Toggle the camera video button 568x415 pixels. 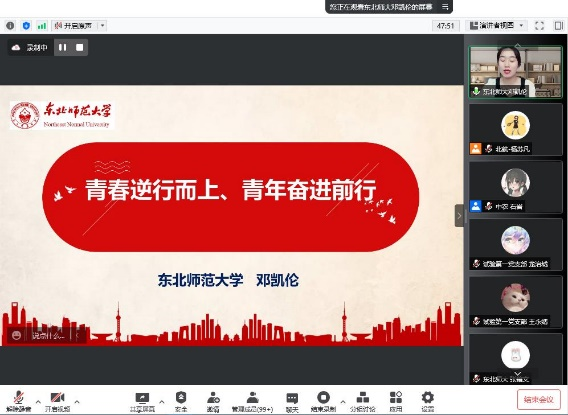[x=57, y=401]
